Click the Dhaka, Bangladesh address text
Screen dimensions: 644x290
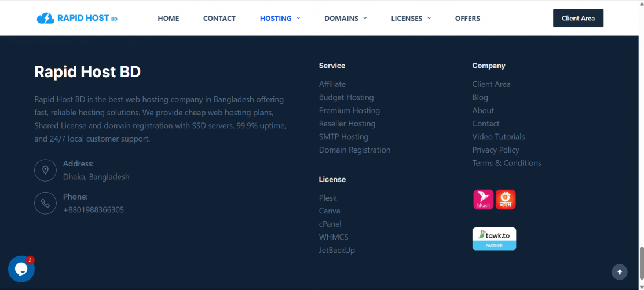pyautogui.click(x=96, y=177)
